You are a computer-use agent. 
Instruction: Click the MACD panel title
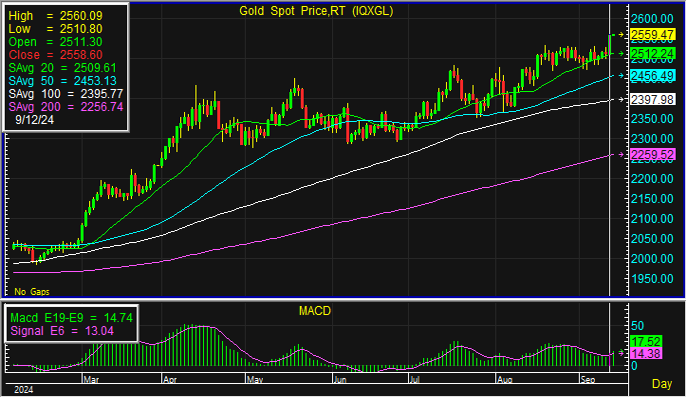coord(315,311)
